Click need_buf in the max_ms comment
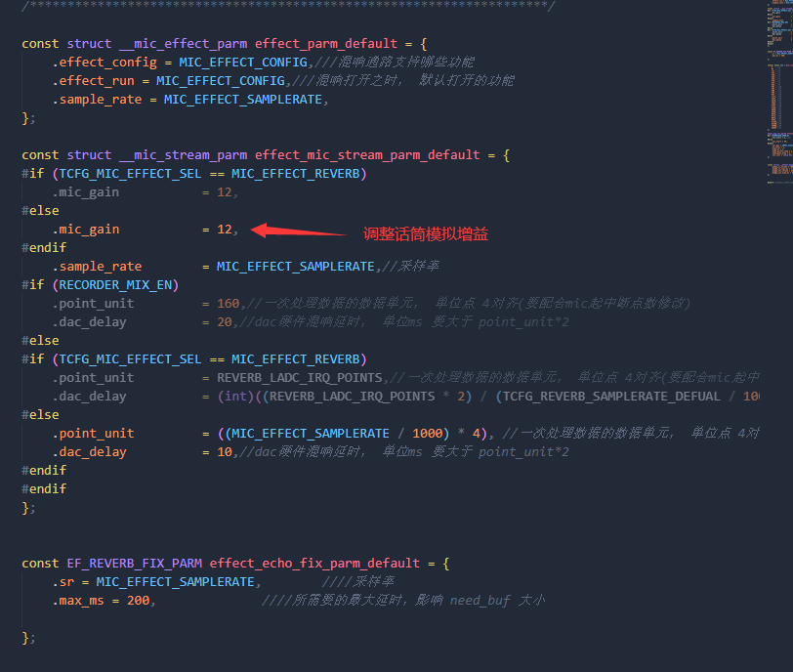This screenshot has width=793, height=672. (480, 601)
